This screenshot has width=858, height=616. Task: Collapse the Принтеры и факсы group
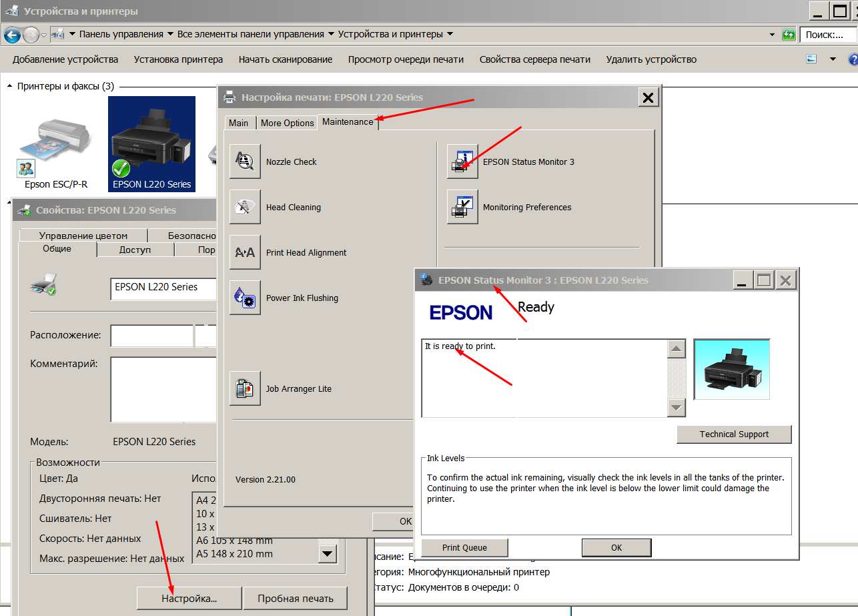tap(10, 86)
